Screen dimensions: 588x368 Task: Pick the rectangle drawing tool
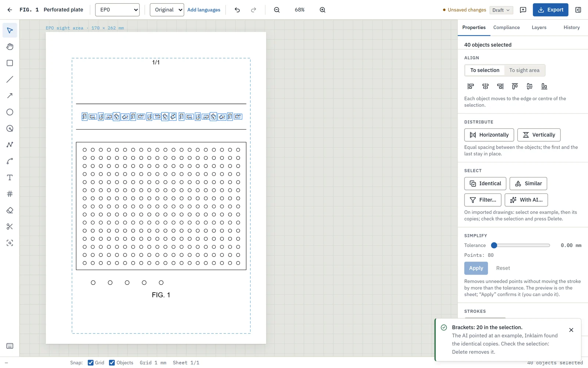click(10, 63)
